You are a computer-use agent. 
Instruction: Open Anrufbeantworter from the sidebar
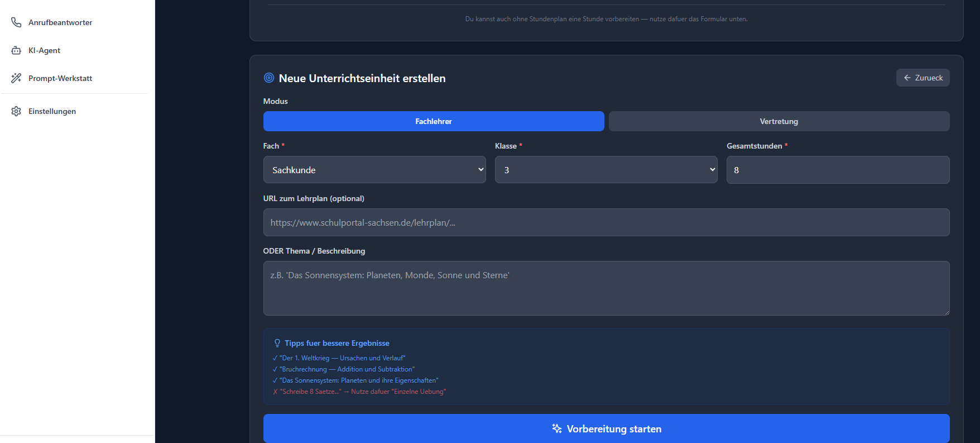[60, 22]
